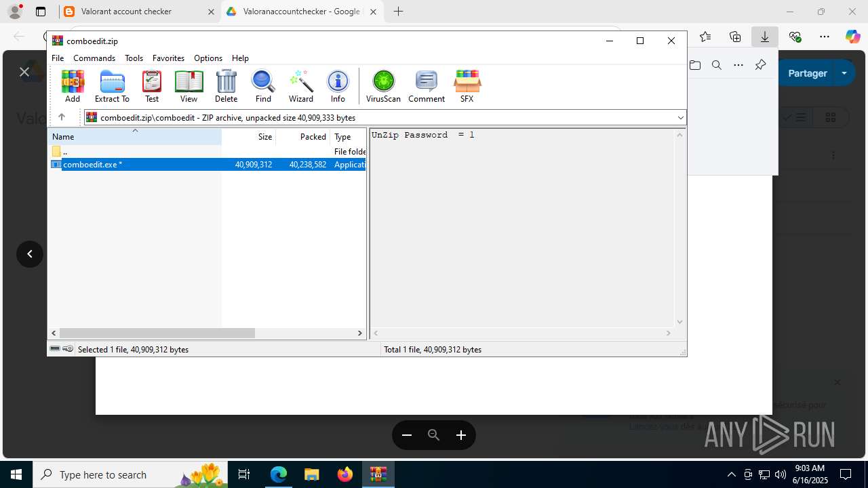This screenshot has height=488, width=868.
Task: Click the Test archive icon
Action: (152, 86)
